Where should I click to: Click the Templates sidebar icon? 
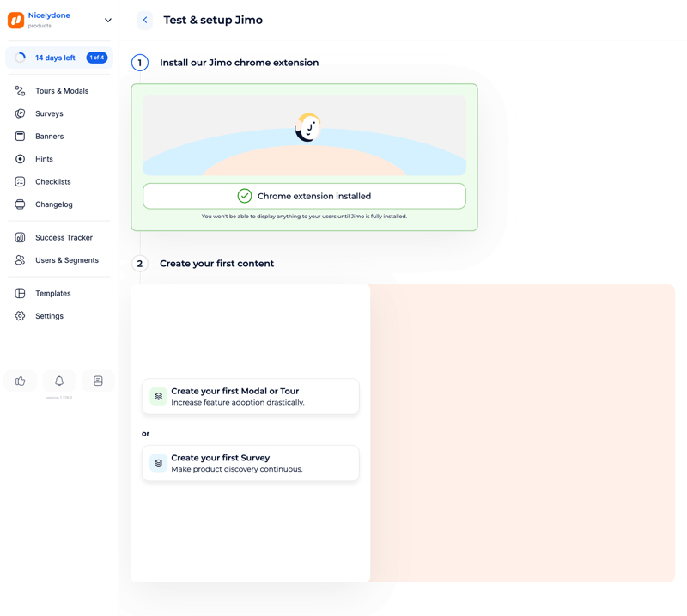click(19, 293)
